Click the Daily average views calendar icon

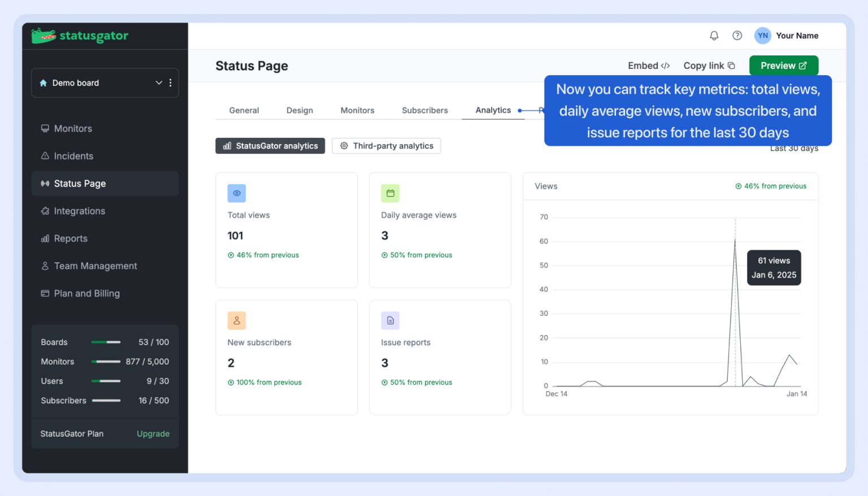[x=390, y=193]
